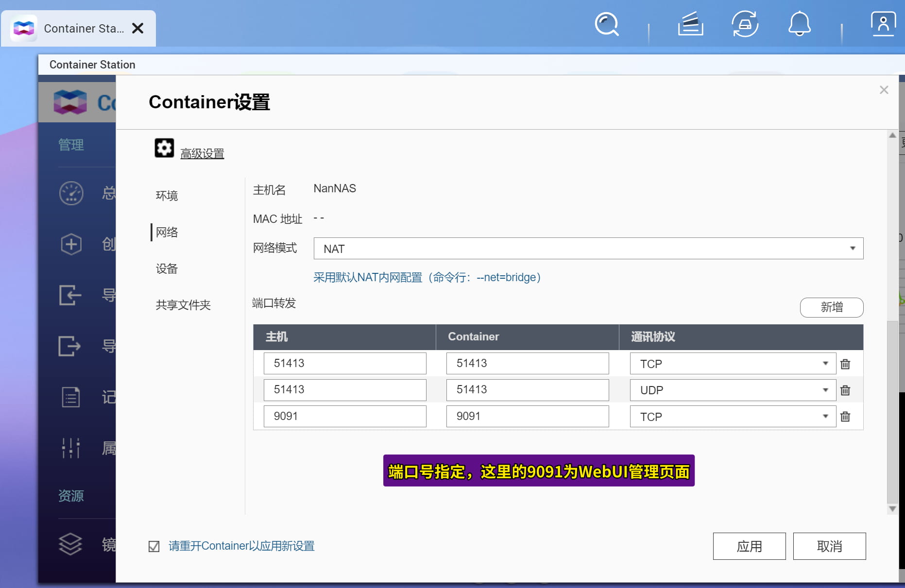This screenshot has height=588, width=905.
Task: Open the container logs icon
Action: 70,398
